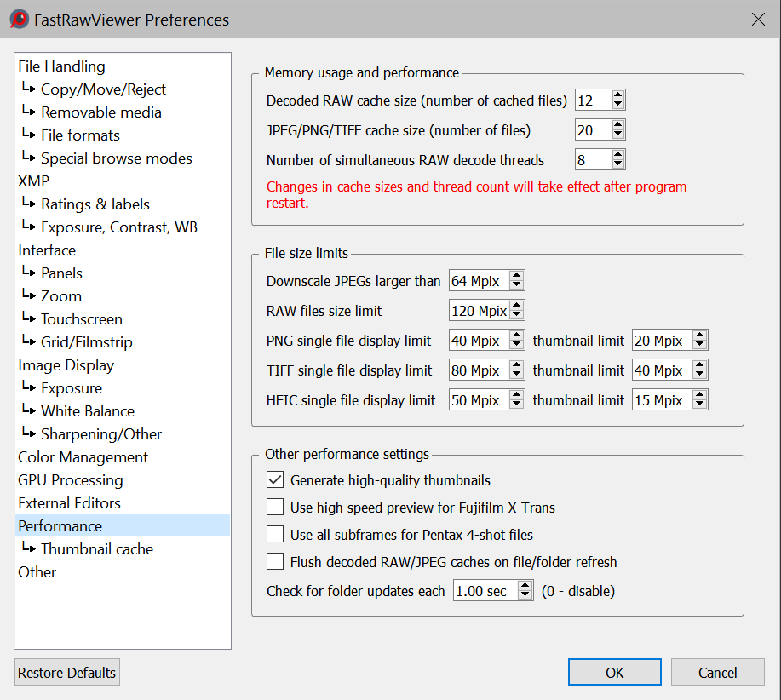
Task: Enable high speed preview for Fujifilm X-Trans
Action: pyautogui.click(x=275, y=508)
